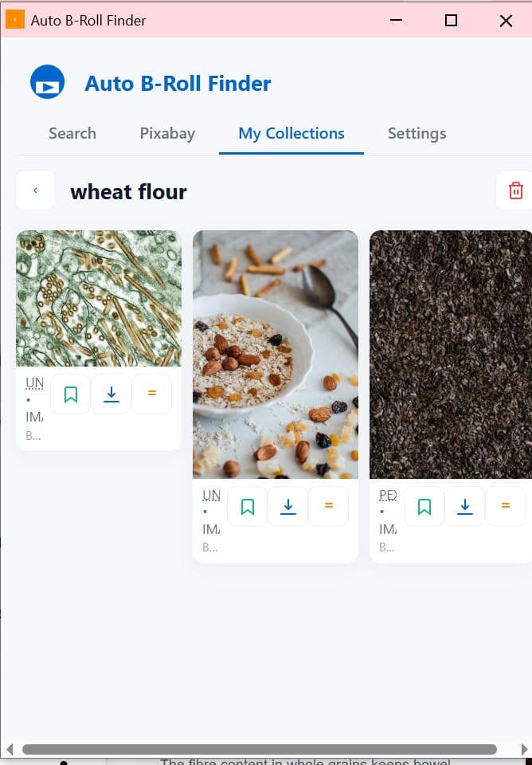Image resolution: width=532 pixels, height=765 pixels.
Task: Open the Settings tab
Action: (417, 133)
